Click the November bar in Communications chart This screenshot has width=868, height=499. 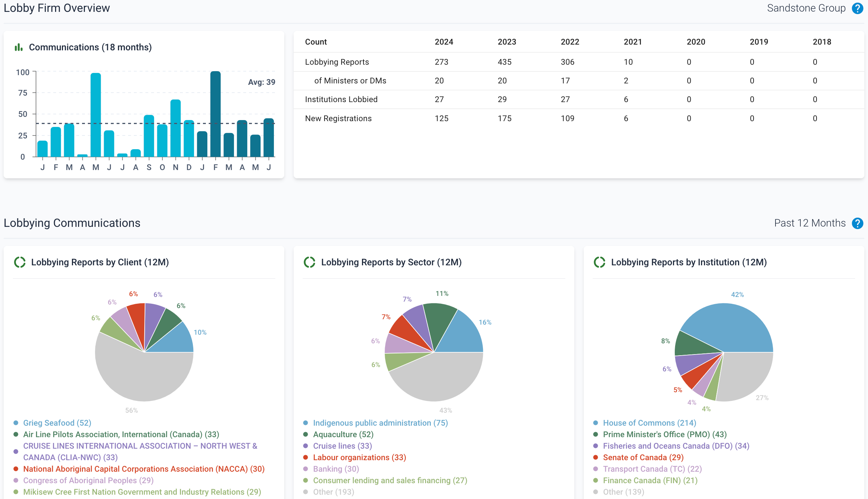pos(176,128)
